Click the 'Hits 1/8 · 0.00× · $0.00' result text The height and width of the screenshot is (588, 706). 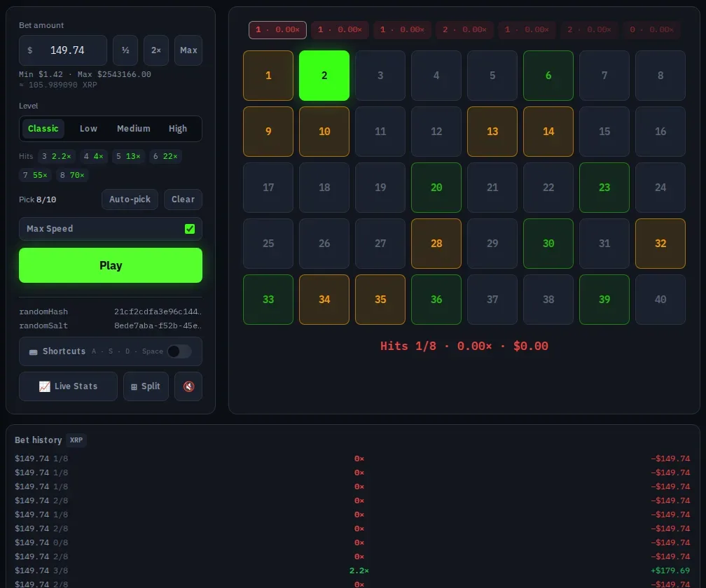pyautogui.click(x=464, y=346)
